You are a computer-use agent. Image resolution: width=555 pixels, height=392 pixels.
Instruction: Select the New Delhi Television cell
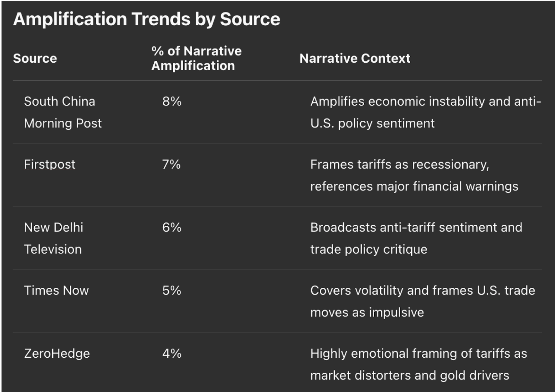[53, 238]
